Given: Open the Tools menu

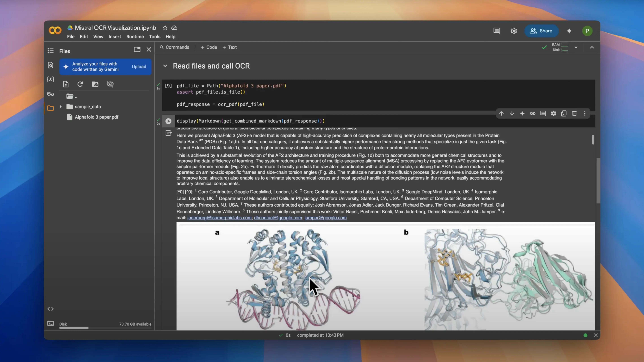Looking at the screenshot, I should 155,36.
